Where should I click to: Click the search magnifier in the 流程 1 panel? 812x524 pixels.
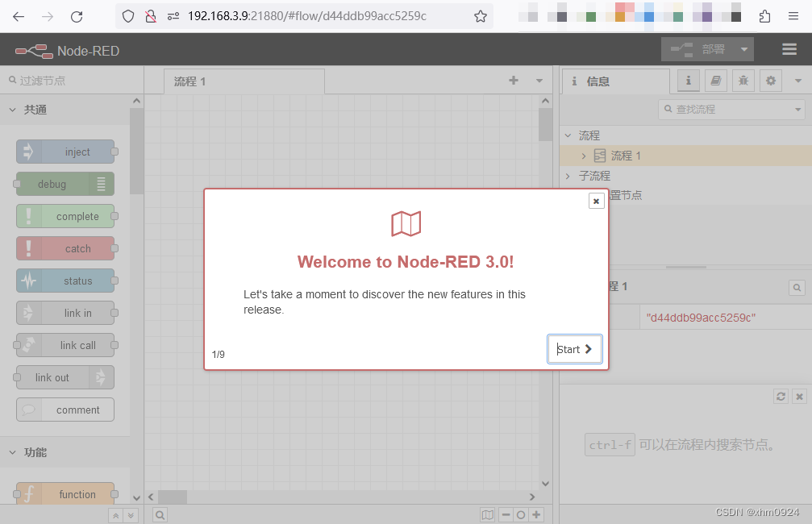797,287
